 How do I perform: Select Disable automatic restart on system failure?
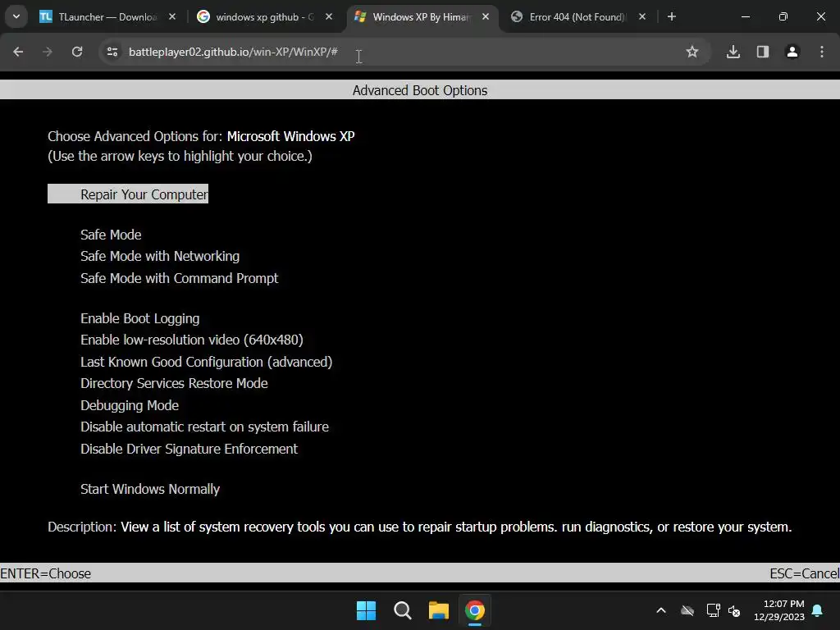point(204,427)
